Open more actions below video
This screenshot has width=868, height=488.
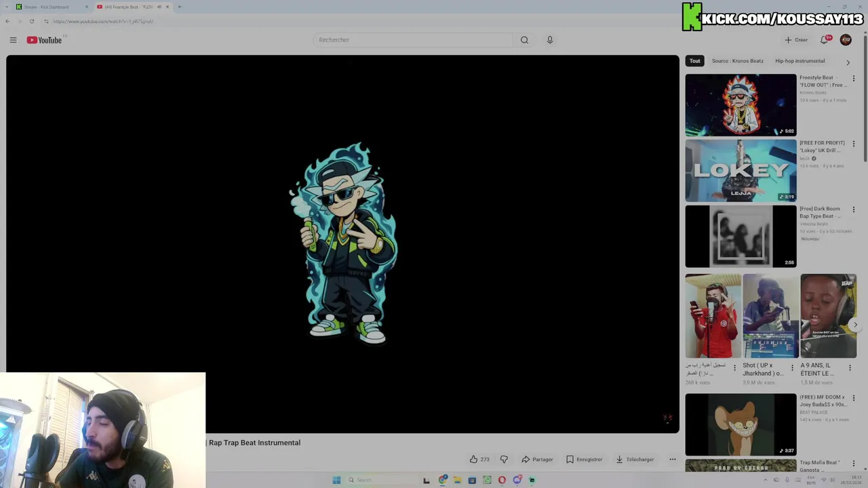(673, 460)
